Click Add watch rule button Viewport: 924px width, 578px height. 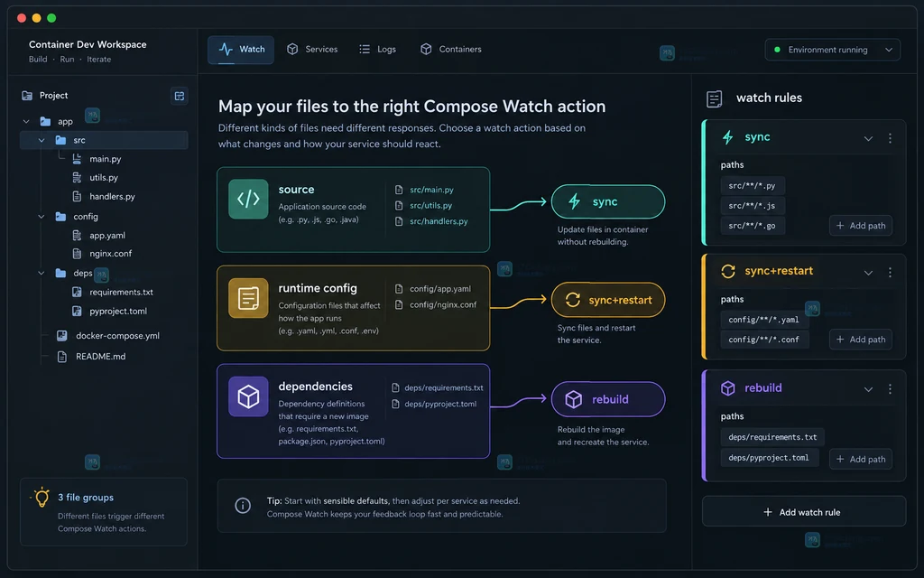click(804, 511)
